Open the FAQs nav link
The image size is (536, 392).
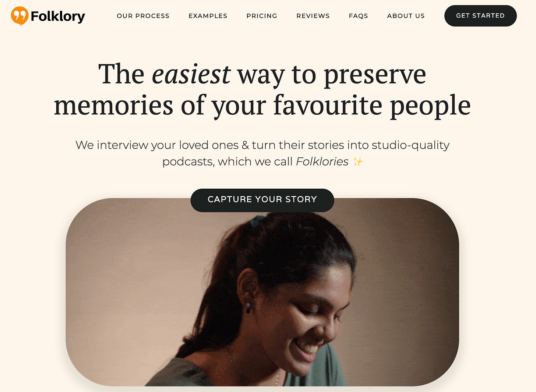pyautogui.click(x=358, y=16)
